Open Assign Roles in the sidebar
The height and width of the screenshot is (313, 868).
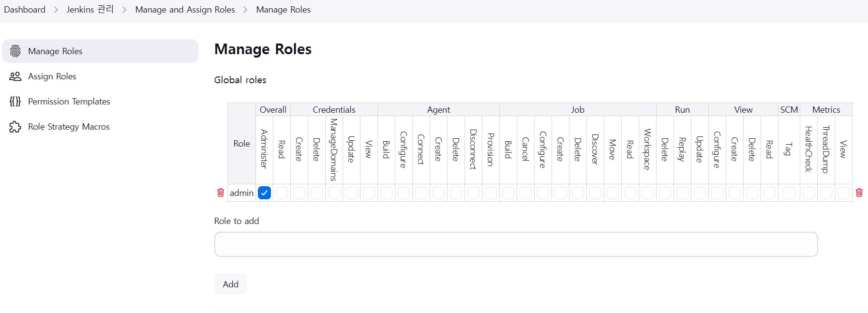tap(100, 76)
